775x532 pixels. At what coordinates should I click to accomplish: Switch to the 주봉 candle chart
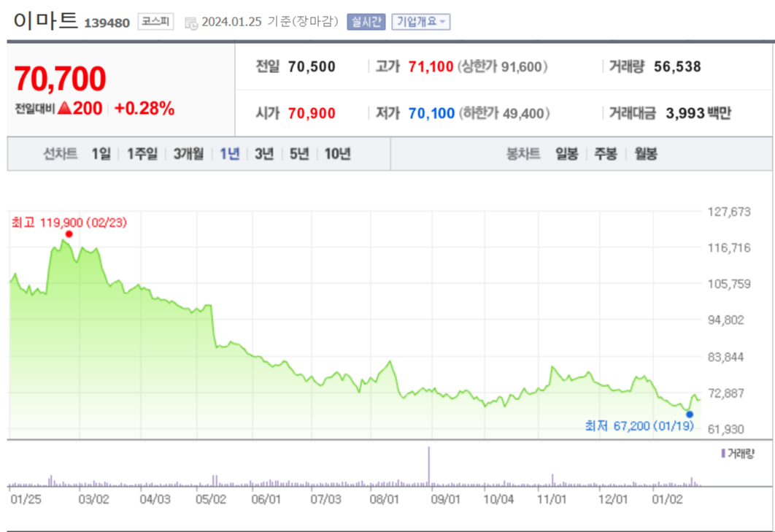point(606,154)
